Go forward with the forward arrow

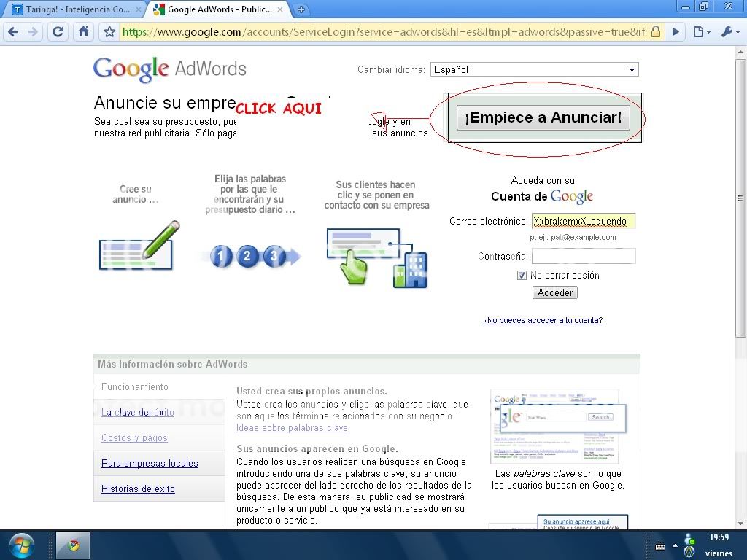point(33,32)
